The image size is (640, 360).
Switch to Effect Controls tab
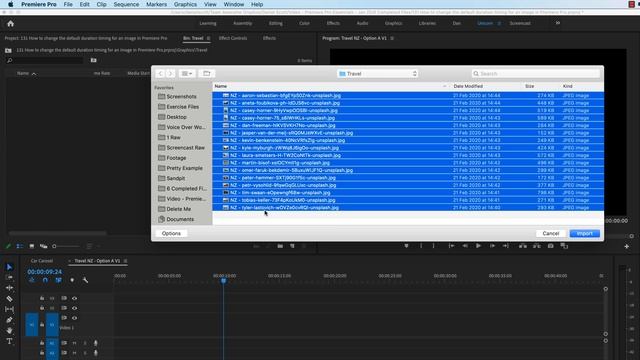(x=233, y=38)
